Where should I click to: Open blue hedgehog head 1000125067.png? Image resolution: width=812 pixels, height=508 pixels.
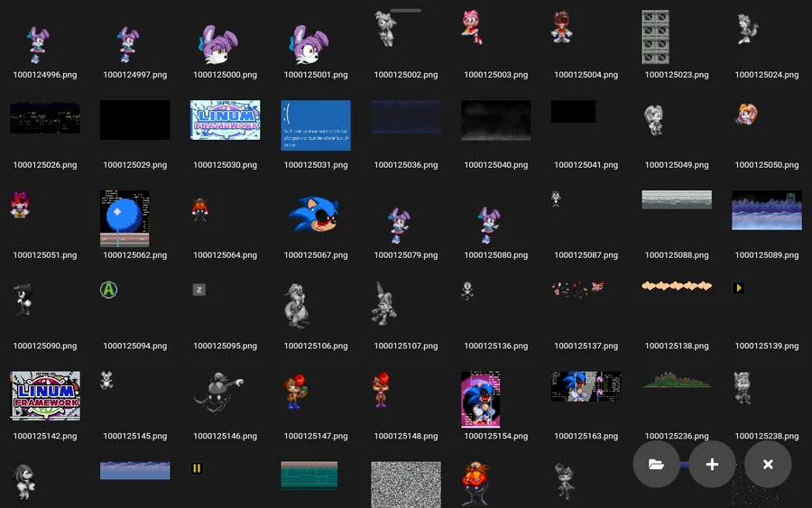[x=314, y=214]
